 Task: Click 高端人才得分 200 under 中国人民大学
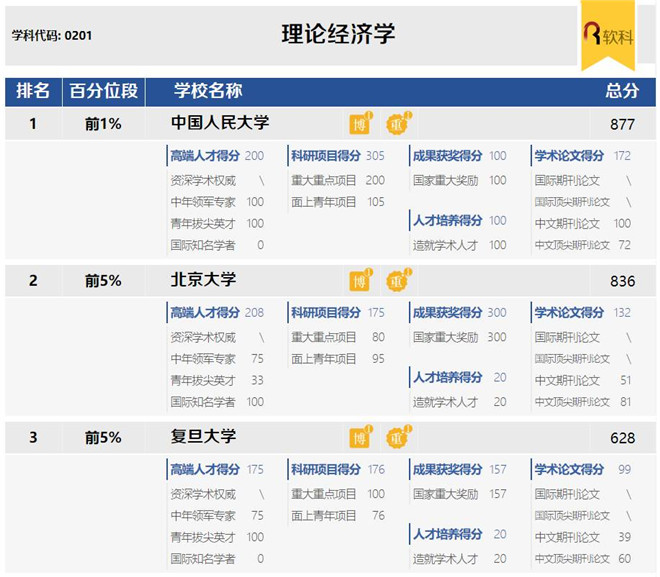click(x=217, y=156)
